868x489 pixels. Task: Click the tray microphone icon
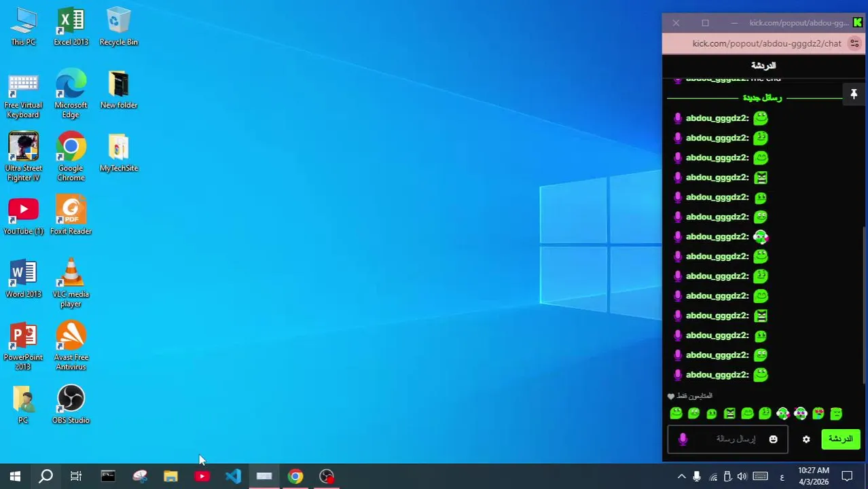[697, 477]
